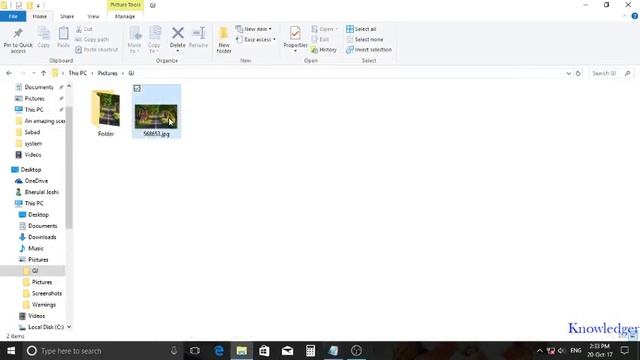640x360 pixels.
Task: Open the system folder in navigation pane
Action: pos(33,144)
